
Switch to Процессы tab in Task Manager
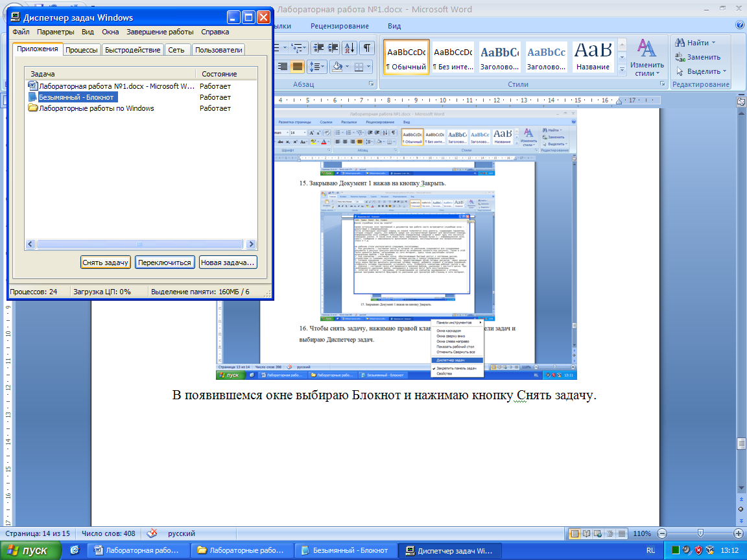coord(82,49)
